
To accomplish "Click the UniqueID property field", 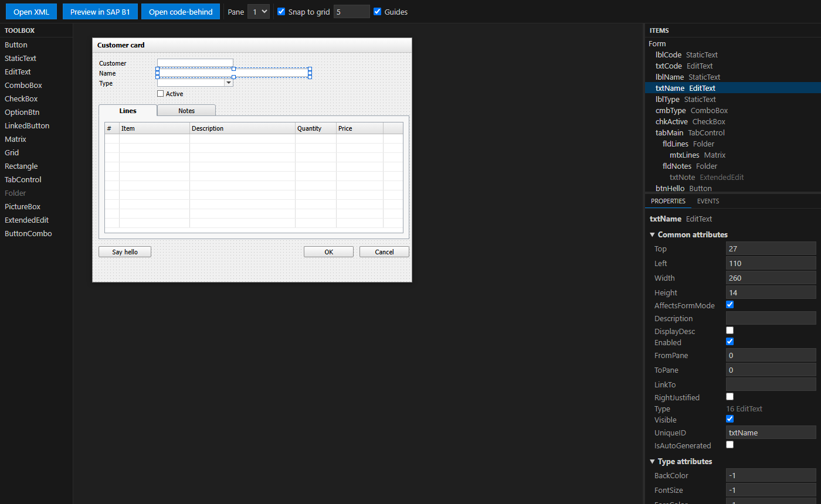I will pyautogui.click(x=771, y=433).
